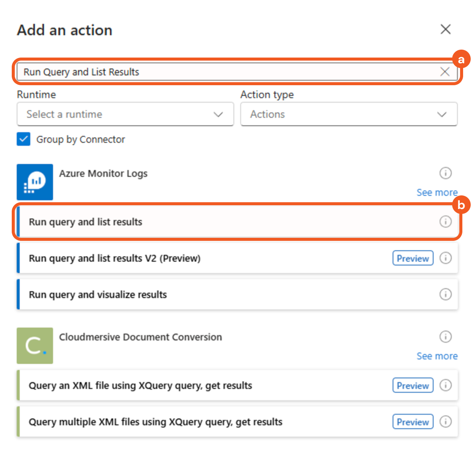Image resolution: width=476 pixels, height=462 pixels.
Task: Open info for Azure Monitor Logs connector
Action: [x=445, y=173]
